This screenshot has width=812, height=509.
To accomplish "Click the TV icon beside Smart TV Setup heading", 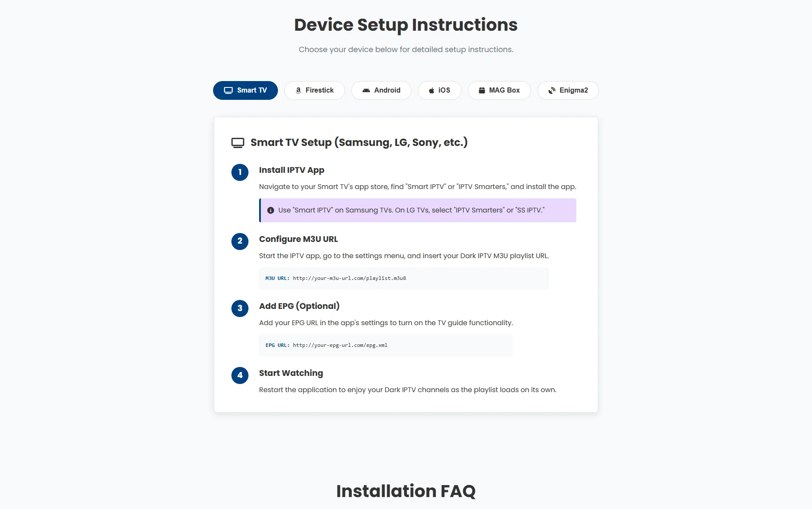I will pyautogui.click(x=237, y=143).
